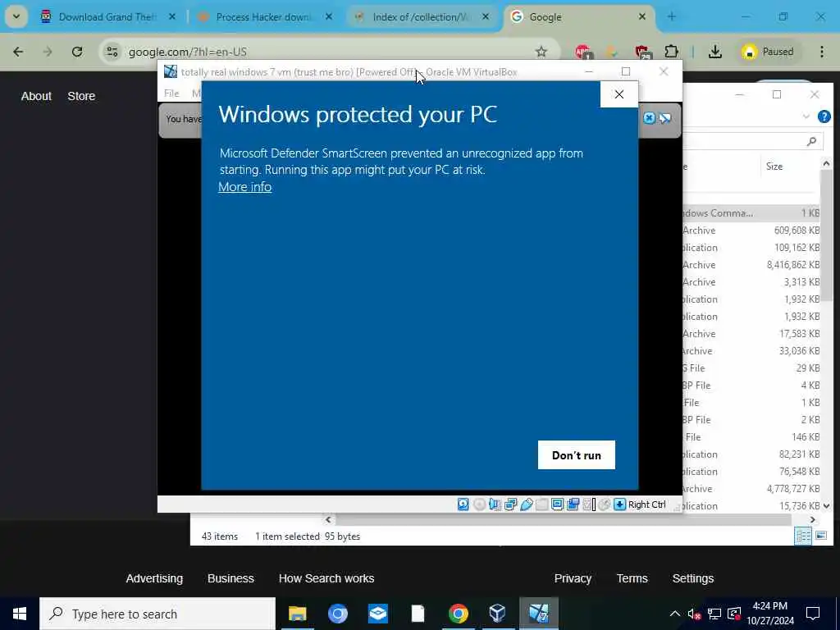The height and width of the screenshot is (630, 840).
Task: Open the Business footer link
Action: pos(231,578)
